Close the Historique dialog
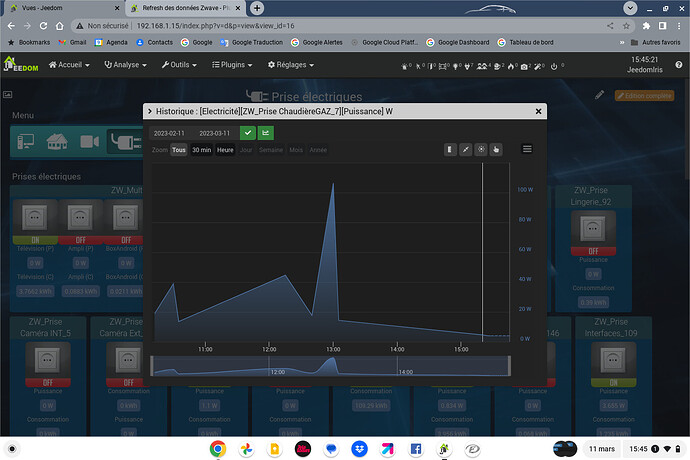The image size is (690, 460). (538, 111)
